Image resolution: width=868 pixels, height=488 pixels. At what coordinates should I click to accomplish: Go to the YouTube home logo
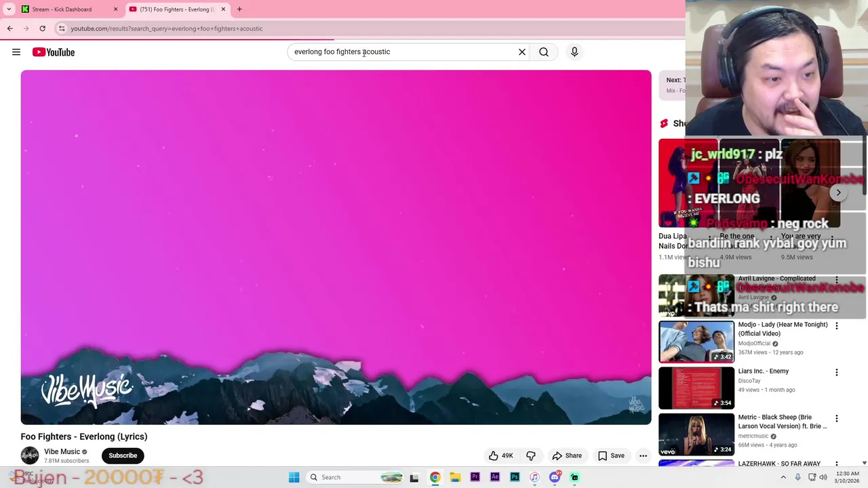click(54, 52)
